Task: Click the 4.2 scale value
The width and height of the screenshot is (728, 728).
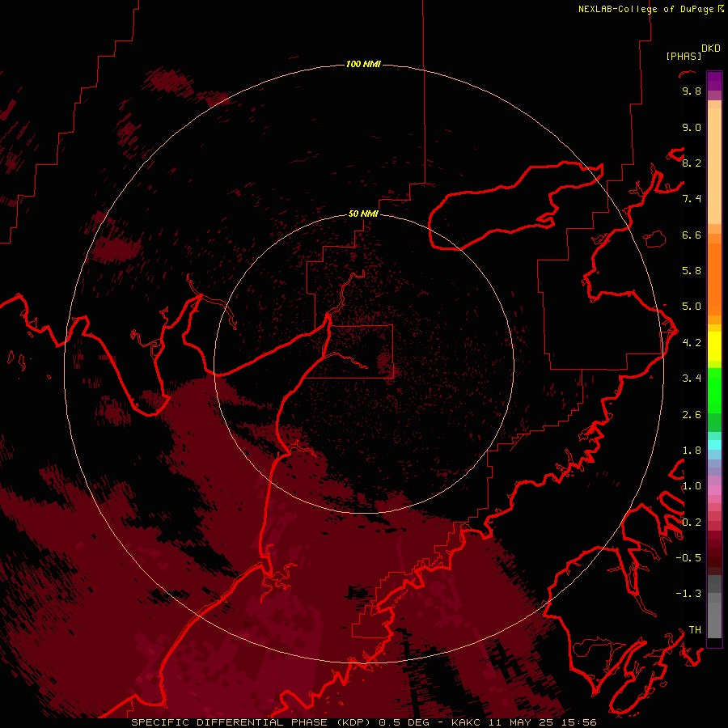Action: [692, 343]
